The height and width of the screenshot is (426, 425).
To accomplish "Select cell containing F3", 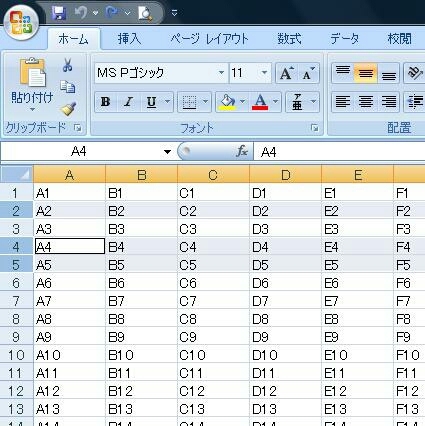I will [409, 229].
